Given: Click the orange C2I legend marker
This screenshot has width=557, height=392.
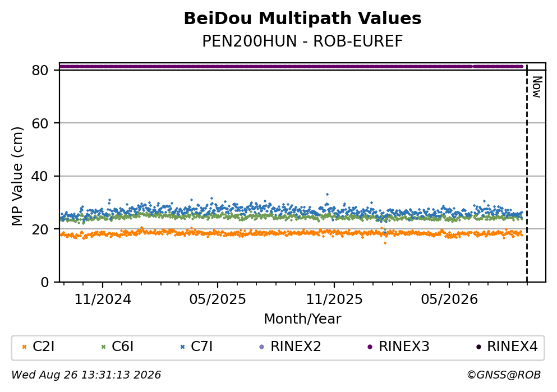Looking at the screenshot, I should pyautogui.click(x=24, y=347).
